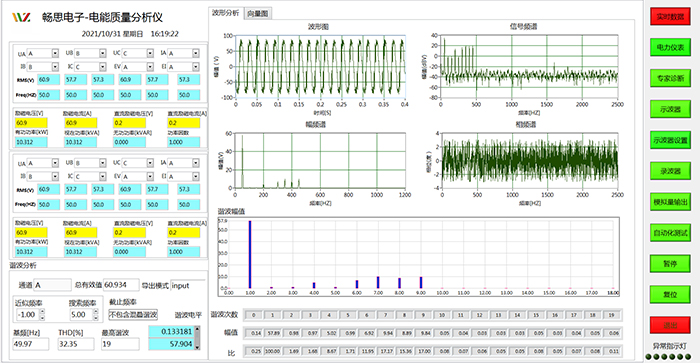Click the red 退出 exit button
Viewport: 700px width, 363px height.
(670, 325)
